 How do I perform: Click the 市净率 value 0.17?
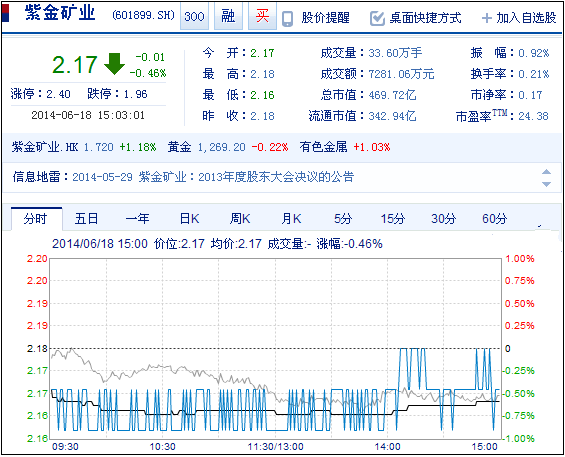(530, 95)
